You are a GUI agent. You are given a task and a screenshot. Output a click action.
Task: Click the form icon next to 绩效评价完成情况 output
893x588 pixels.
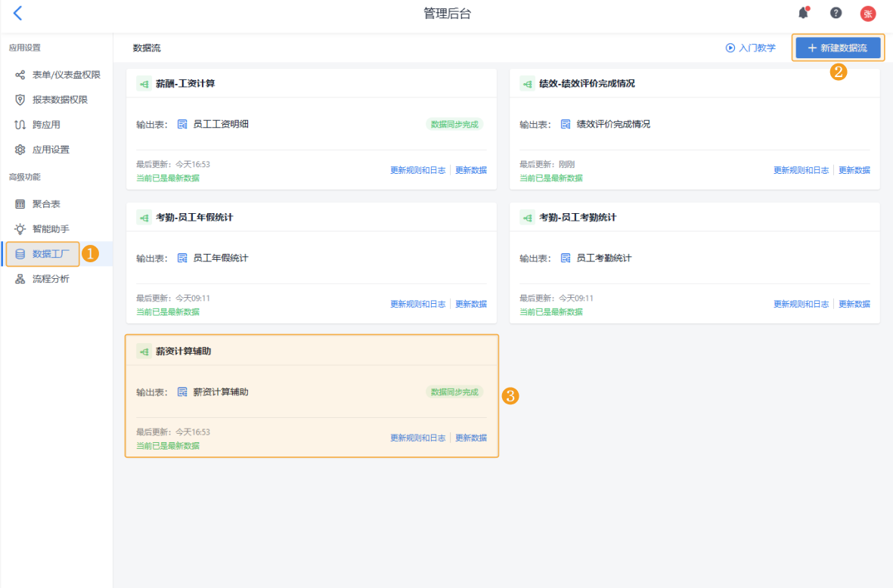coord(566,124)
